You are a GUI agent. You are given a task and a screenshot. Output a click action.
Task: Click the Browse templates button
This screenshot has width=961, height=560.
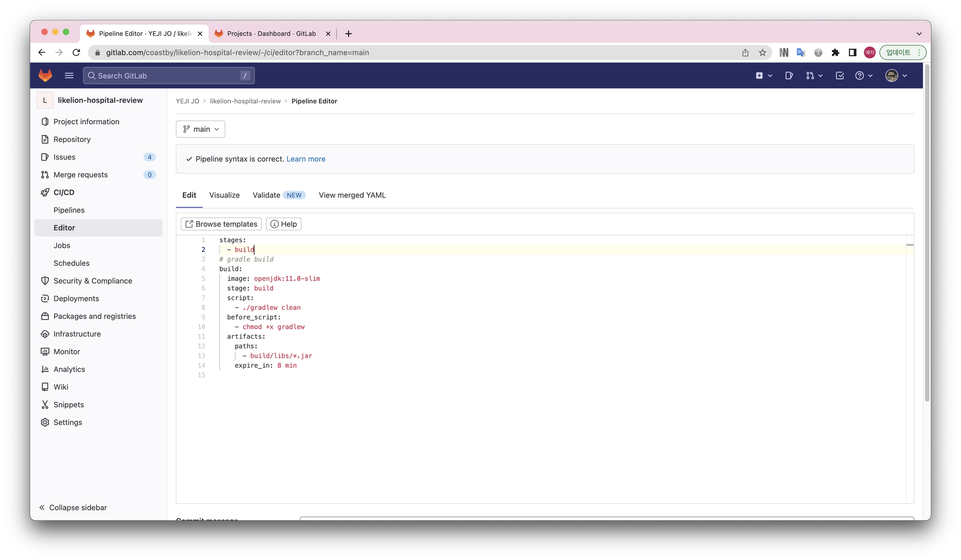pyautogui.click(x=221, y=224)
